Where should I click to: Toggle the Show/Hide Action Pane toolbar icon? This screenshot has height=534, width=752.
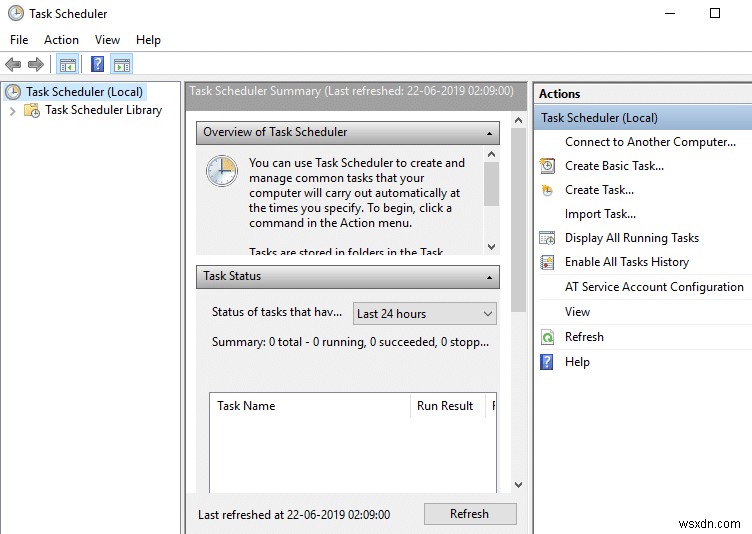(122, 64)
